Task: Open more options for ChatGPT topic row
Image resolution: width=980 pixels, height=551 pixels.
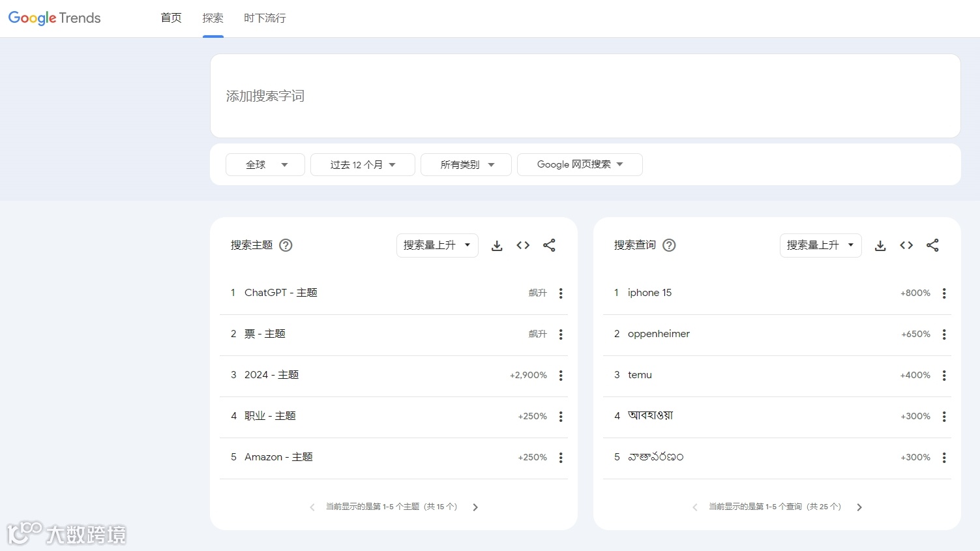Action: pos(561,293)
